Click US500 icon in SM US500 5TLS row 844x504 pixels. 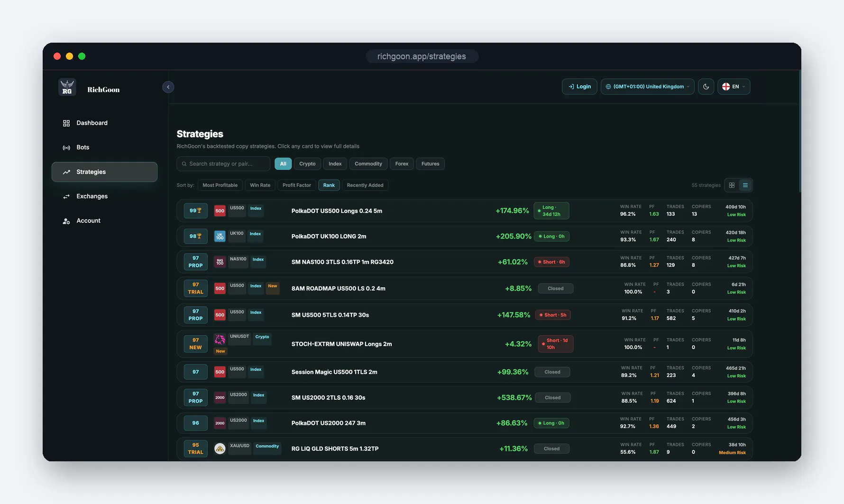(220, 315)
